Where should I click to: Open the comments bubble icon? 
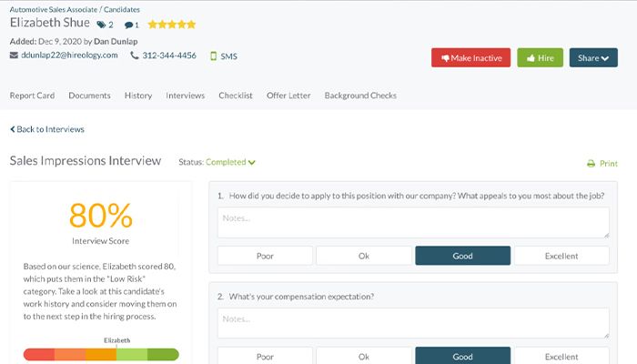pos(128,25)
